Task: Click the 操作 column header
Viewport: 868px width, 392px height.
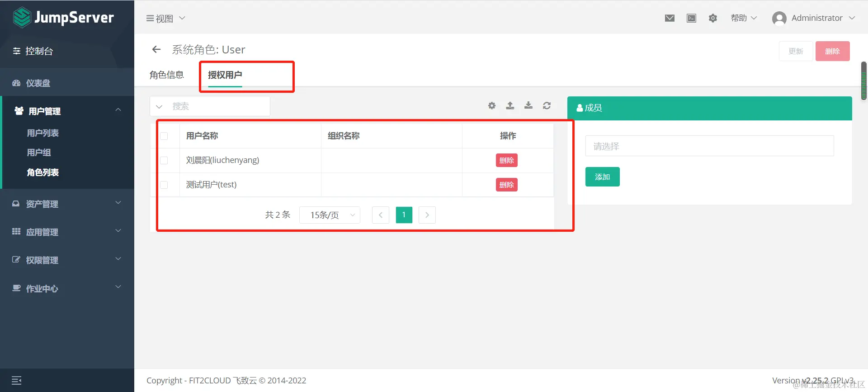Action: (x=508, y=136)
